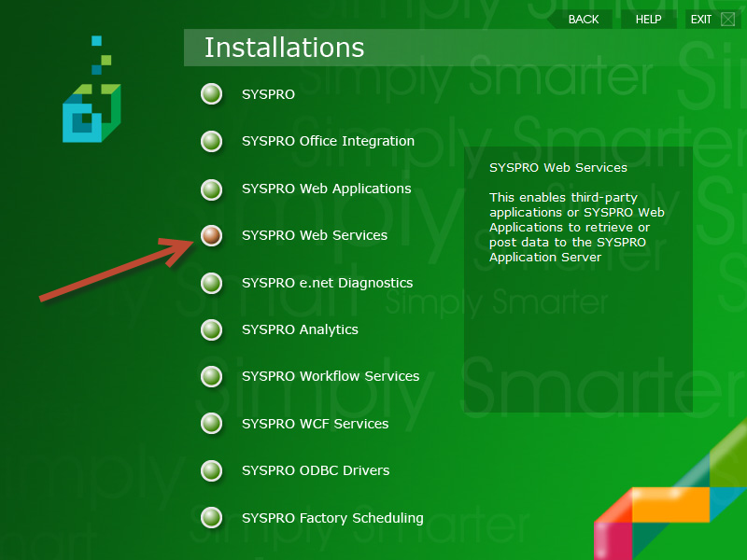Viewport: 747px width, 560px height.
Task: Click the bullet next to SYSPRO WCF Services
Action: click(x=212, y=424)
